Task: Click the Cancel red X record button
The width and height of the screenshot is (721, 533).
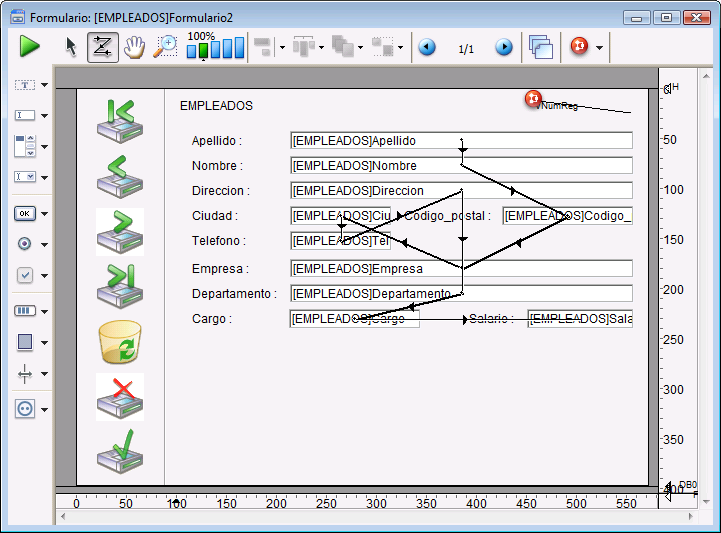Action: 120,397
